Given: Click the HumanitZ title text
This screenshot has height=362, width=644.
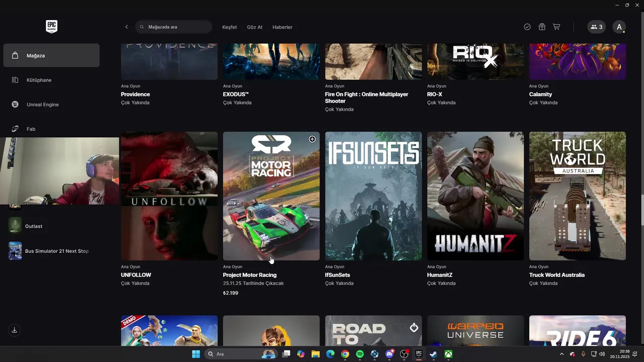Looking at the screenshot, I should (440, 275).
